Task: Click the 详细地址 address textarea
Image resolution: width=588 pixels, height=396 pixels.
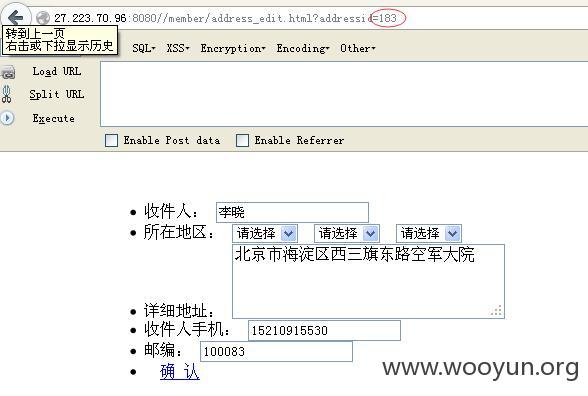Action: click(x=368, y=281)
